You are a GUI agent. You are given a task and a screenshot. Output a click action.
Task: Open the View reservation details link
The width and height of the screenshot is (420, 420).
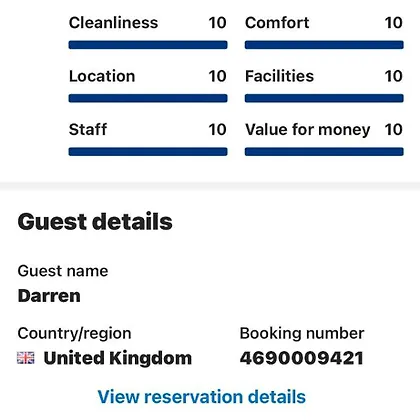coord(202,397)
